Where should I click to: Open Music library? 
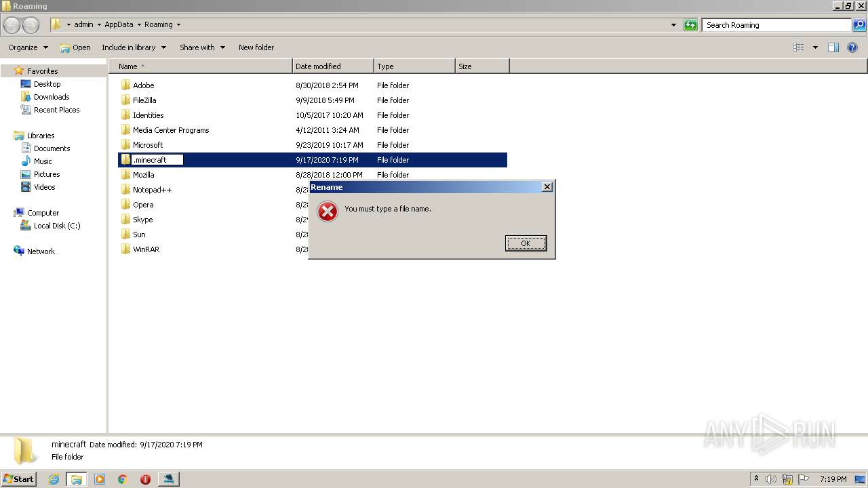click(43, 161)
